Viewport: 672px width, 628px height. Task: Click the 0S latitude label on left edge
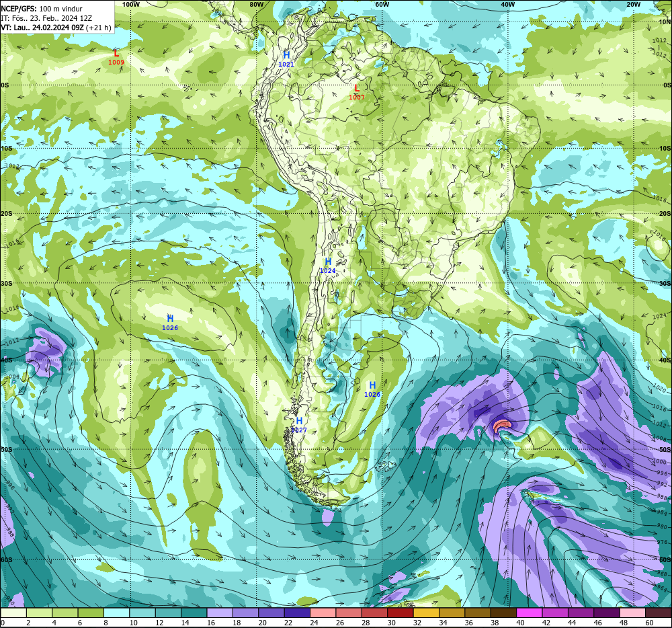coord(5,85)
